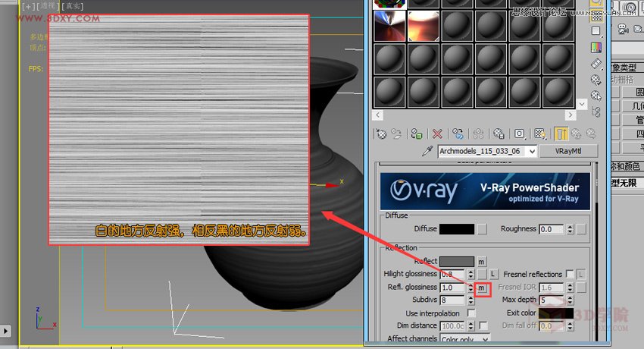Pick material from object with eyedropper
644x349 pixels.
click(x=427, y=151)
